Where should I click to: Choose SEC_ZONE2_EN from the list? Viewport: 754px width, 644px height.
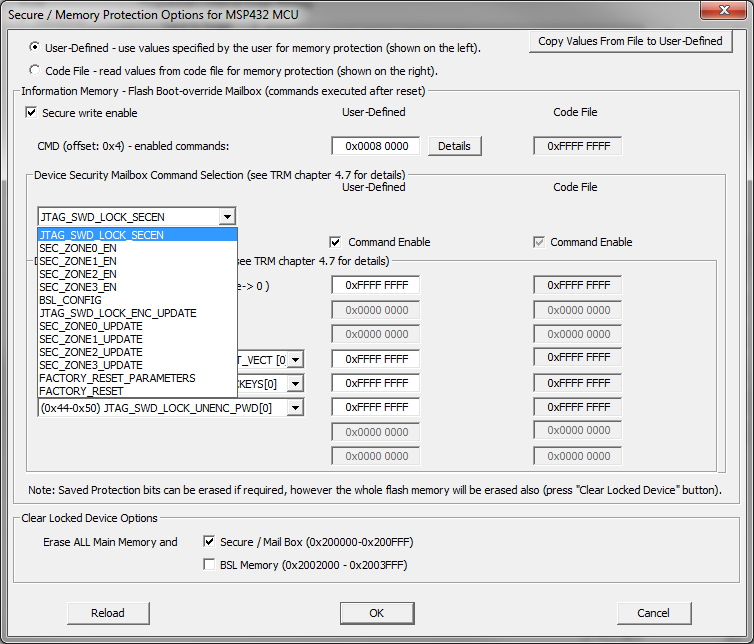[138, 274]
